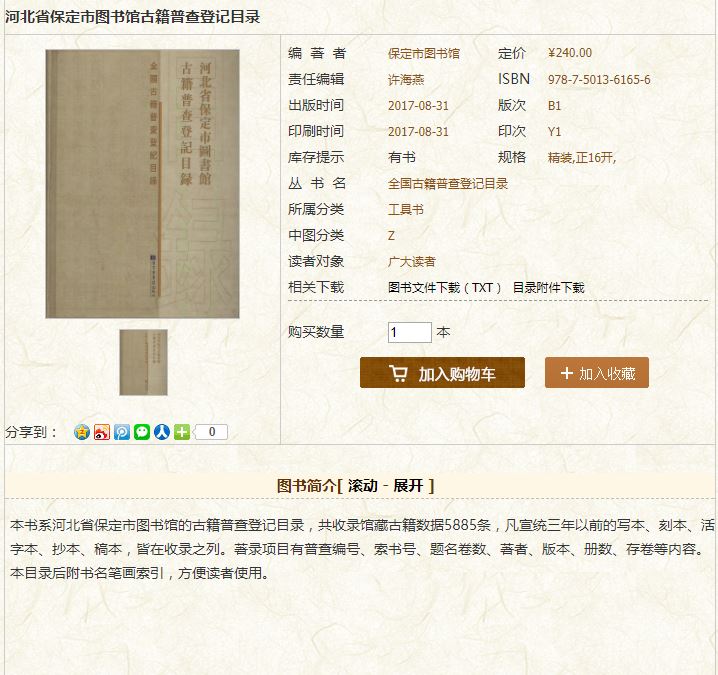Open series link 全国古籍普查登记目录
Image resolution: width=718 pixels, height=675 pixels.
pos(448,184)
